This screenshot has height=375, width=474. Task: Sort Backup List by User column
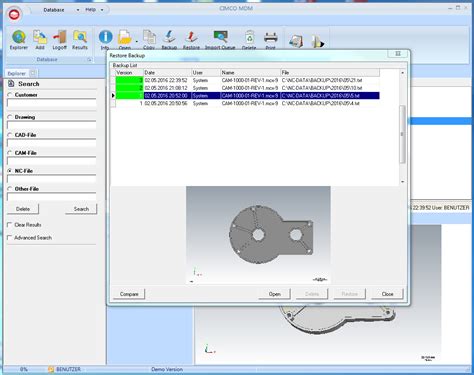pos(206,72)
